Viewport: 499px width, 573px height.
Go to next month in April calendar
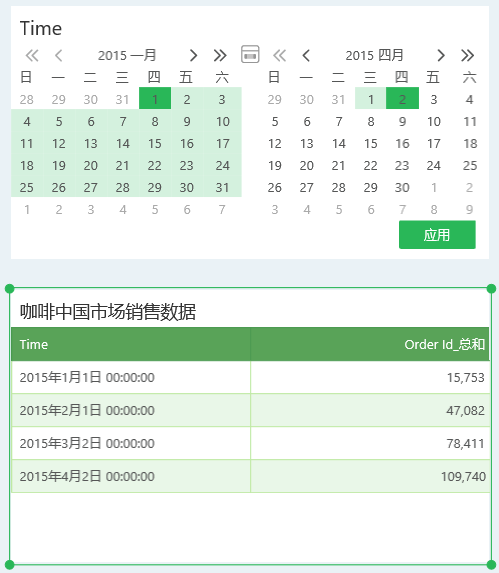coord(441,56)
